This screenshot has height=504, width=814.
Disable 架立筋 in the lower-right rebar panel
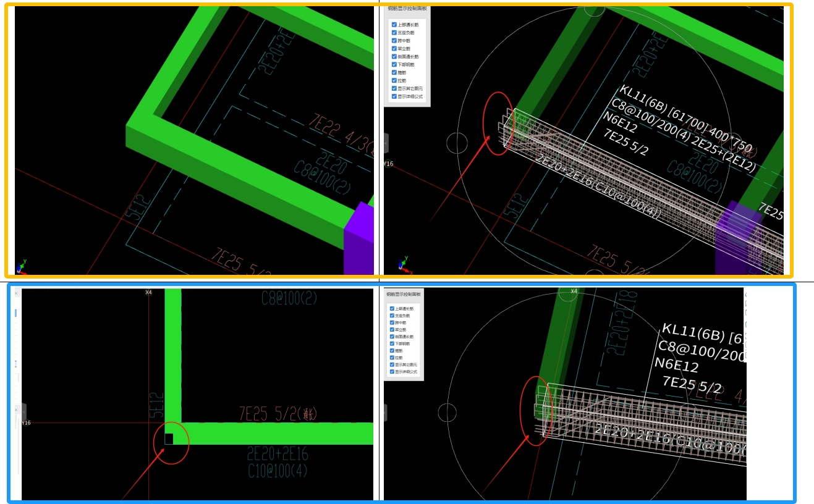392,330
